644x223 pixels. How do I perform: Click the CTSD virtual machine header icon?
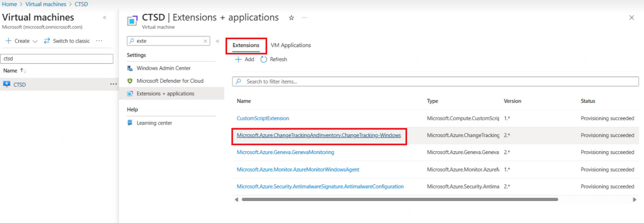(x=133, y=20)
